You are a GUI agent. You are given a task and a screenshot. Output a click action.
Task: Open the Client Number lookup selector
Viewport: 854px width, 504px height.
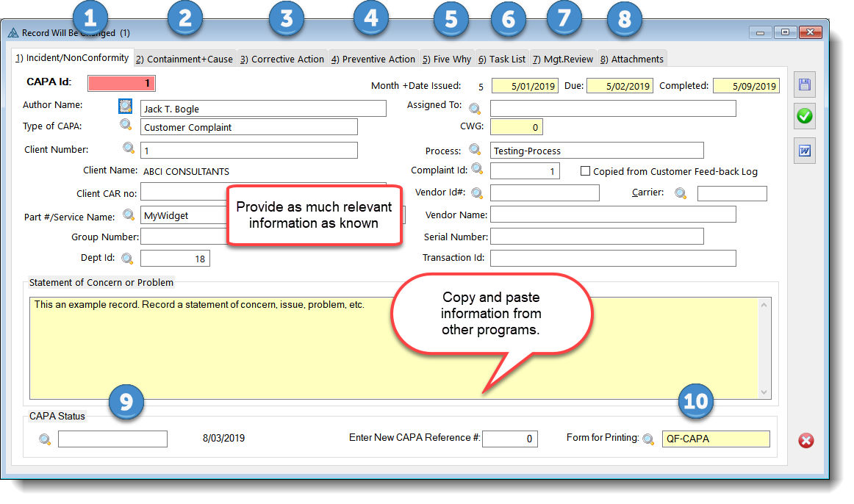(129, 148)
